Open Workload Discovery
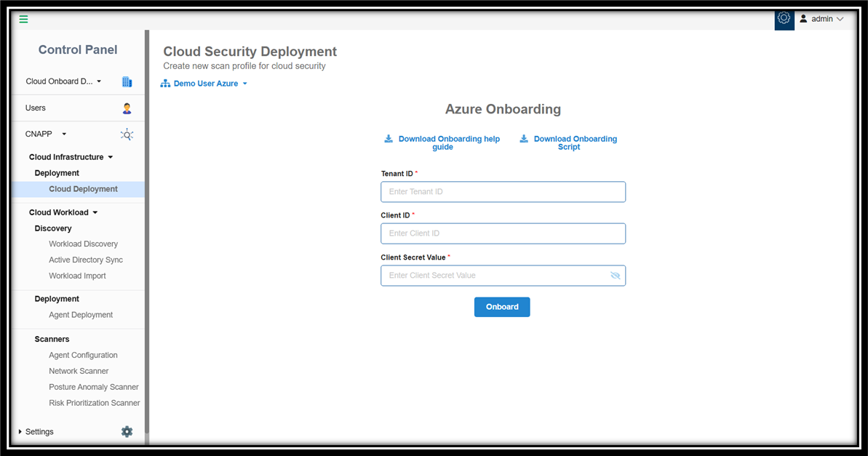The width and height of the screenshot is (868, 456). click(x=83, y=244)
